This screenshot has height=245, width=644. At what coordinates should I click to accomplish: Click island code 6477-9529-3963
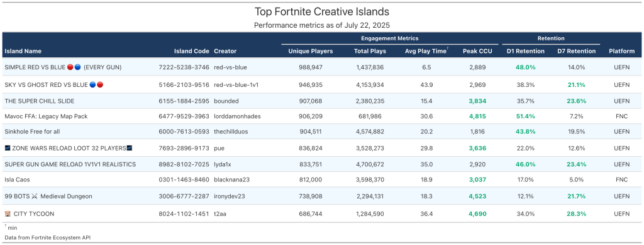(x=184, y=117)
